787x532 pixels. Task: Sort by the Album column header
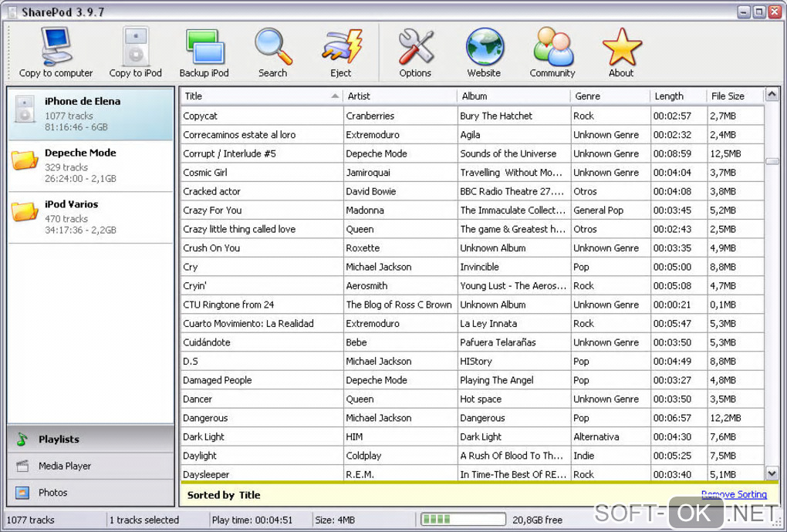pyautogui.click(x=513, y=96)
